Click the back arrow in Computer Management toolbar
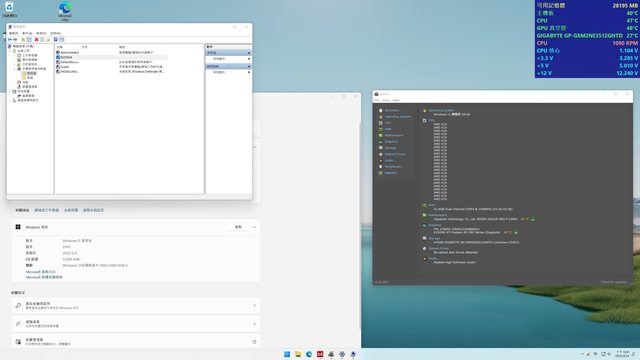The image size is (640, 360). click(10, 40)
